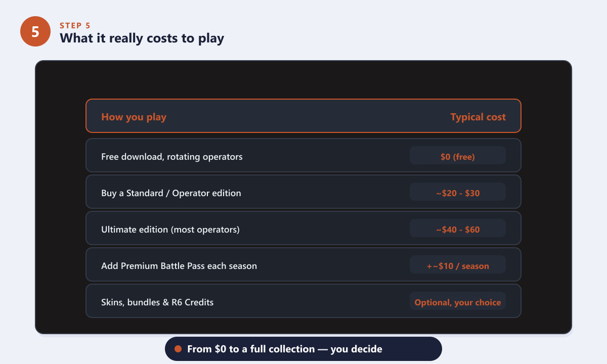Click 'From $0 to a full collection' banner
This screenshot has width=607, height=364.
303,349
